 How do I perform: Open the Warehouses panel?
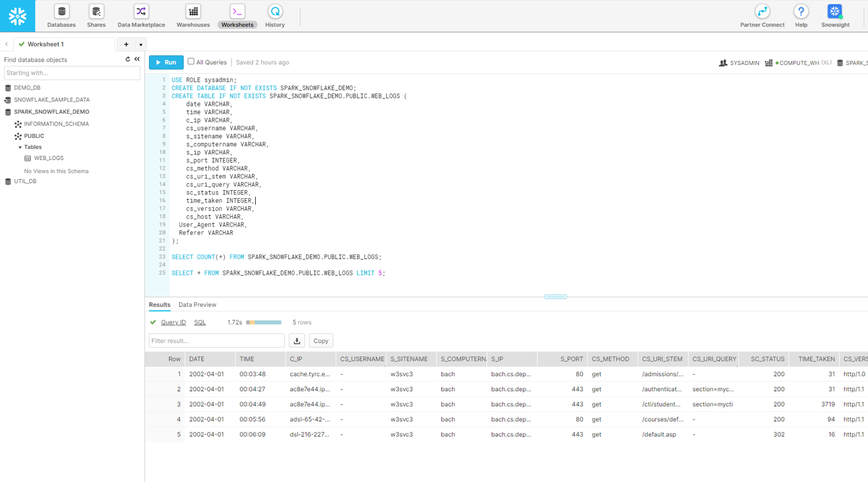click(x=193, y=16)
